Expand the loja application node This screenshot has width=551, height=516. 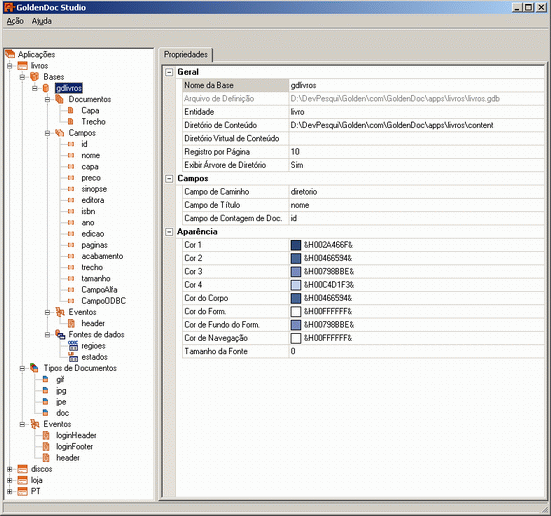point(10,480)
